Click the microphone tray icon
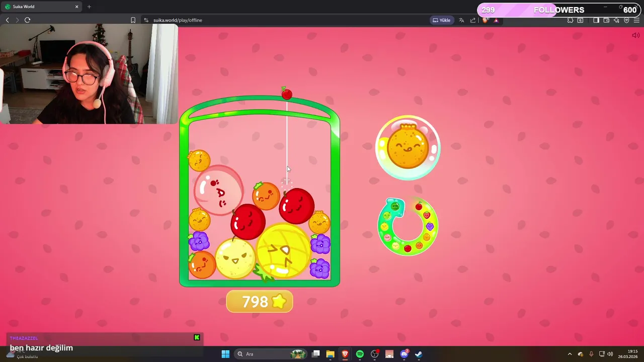644x362 pixels. click(591, 354)
